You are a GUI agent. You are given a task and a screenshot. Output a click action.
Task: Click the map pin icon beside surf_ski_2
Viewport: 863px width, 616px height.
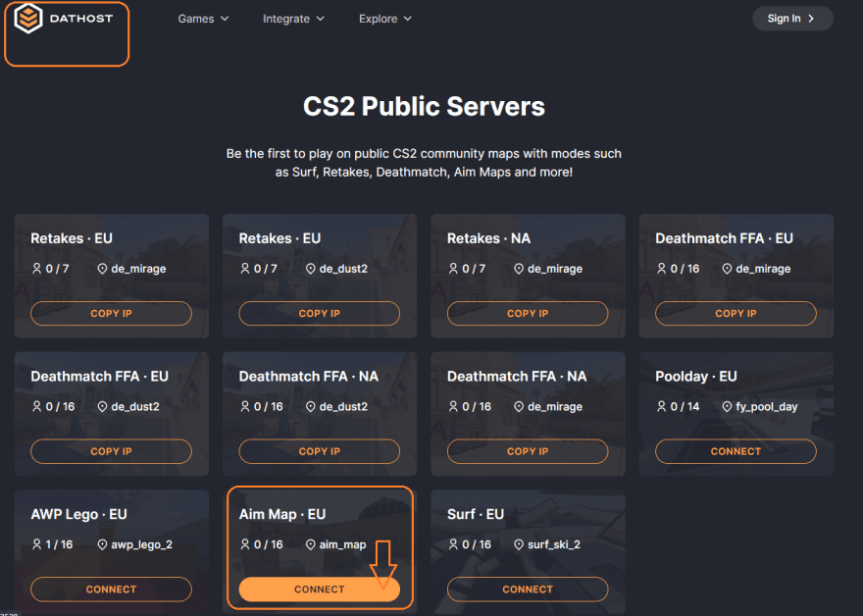coord(519,544)
